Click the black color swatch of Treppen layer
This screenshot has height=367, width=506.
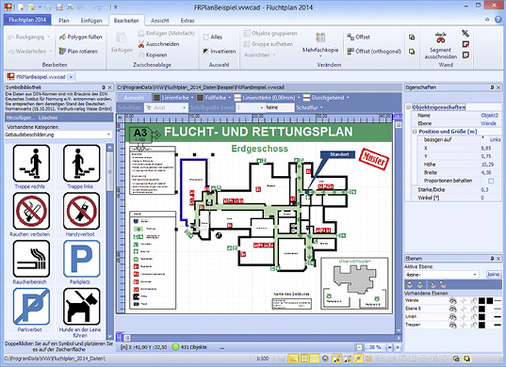pyautogui.click(x=482, y=325)
